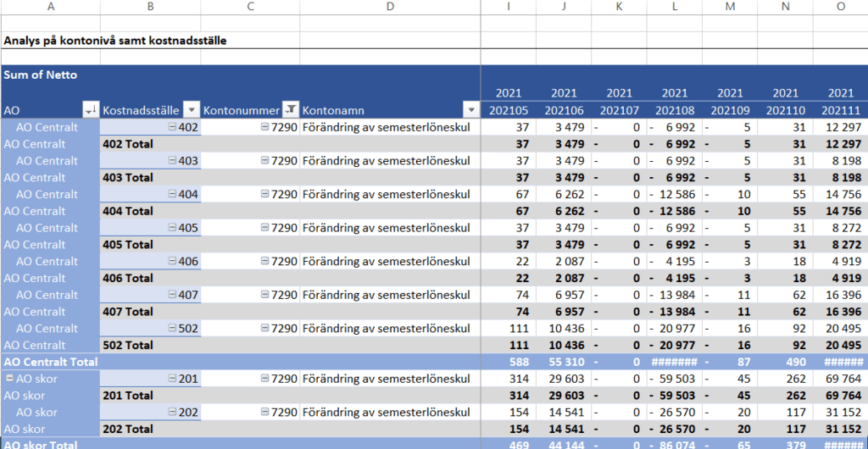Collapse cost center 406 group
The image size is (868, 449).
[173, 262]
